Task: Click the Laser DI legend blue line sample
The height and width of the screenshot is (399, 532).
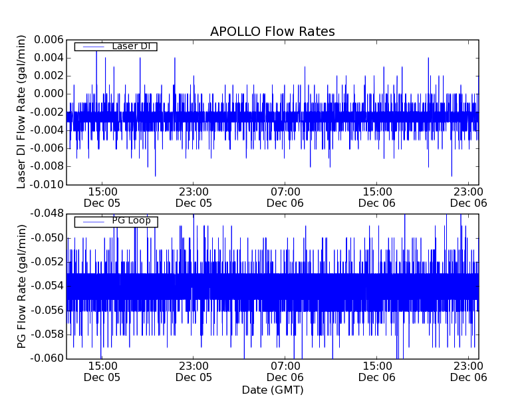Action: (93, 47)
